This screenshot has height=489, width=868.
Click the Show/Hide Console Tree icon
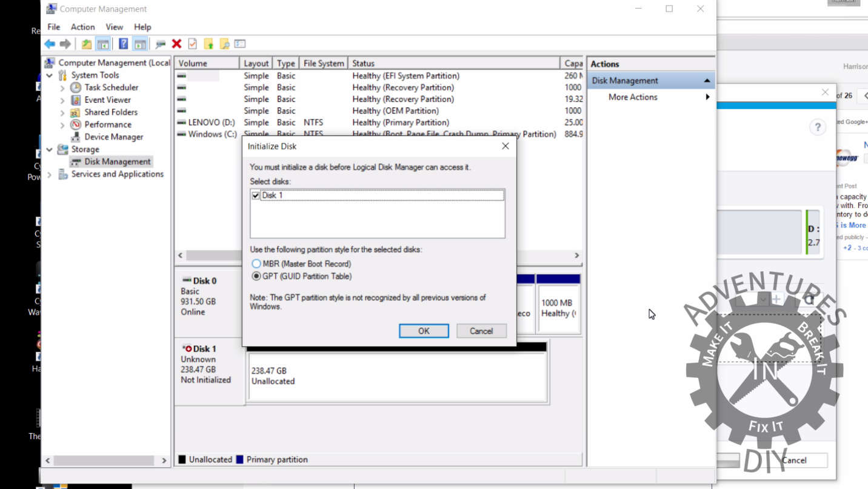(x=103, y=44)
